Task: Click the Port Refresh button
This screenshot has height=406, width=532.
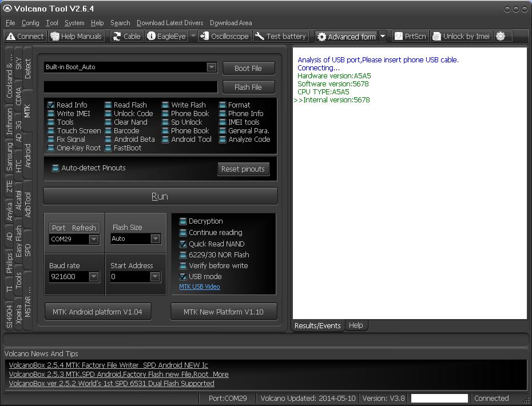Action: (74, 228)
